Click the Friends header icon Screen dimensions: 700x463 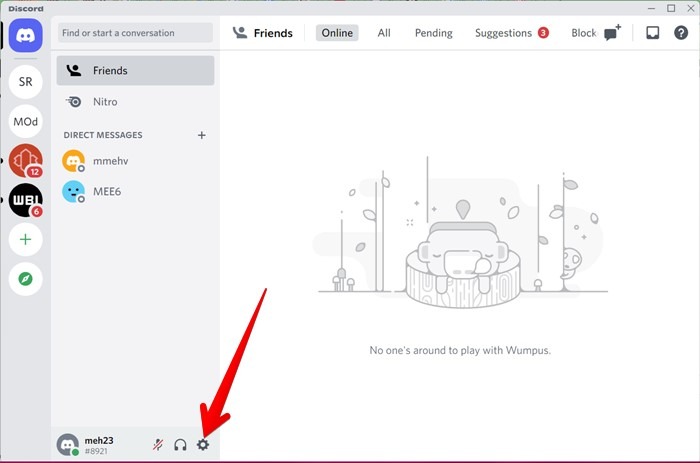pos(240,33)
